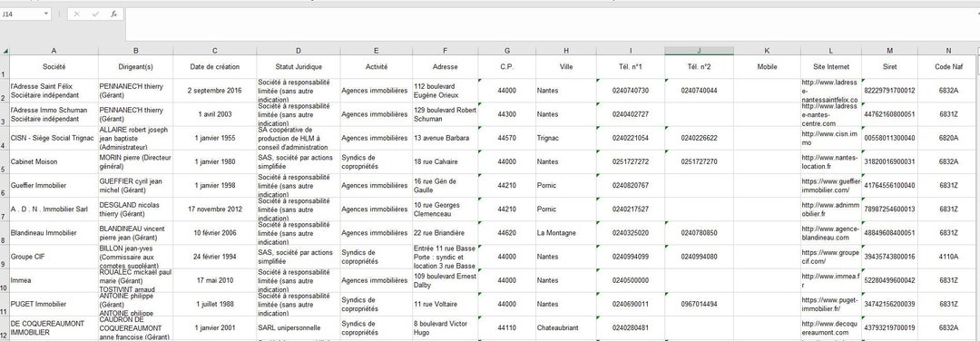Select cell 'Cabinet Moison'
The height and width of the screenshot is (341, 980).
[x=54, y=161]
